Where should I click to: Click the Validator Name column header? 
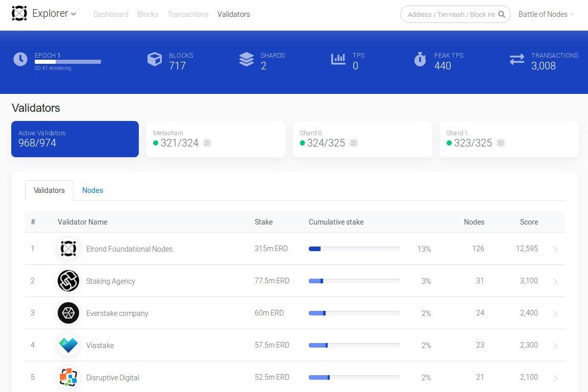click(x=83, y=222)
